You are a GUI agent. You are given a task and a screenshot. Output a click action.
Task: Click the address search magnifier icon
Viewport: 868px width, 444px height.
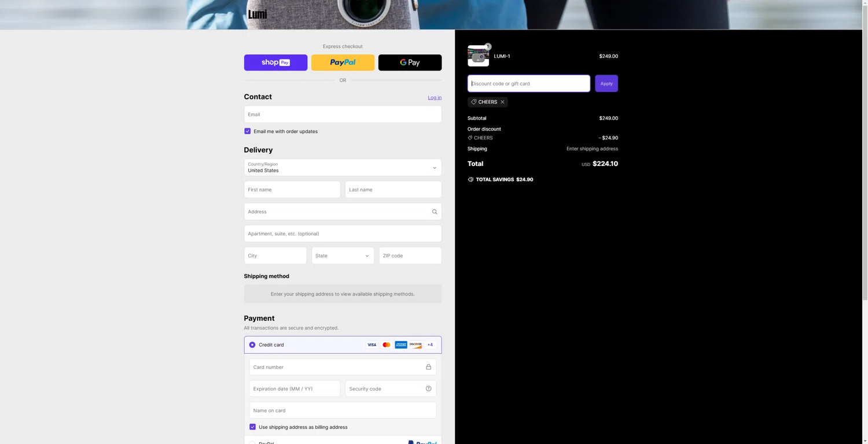coord(435,212)
